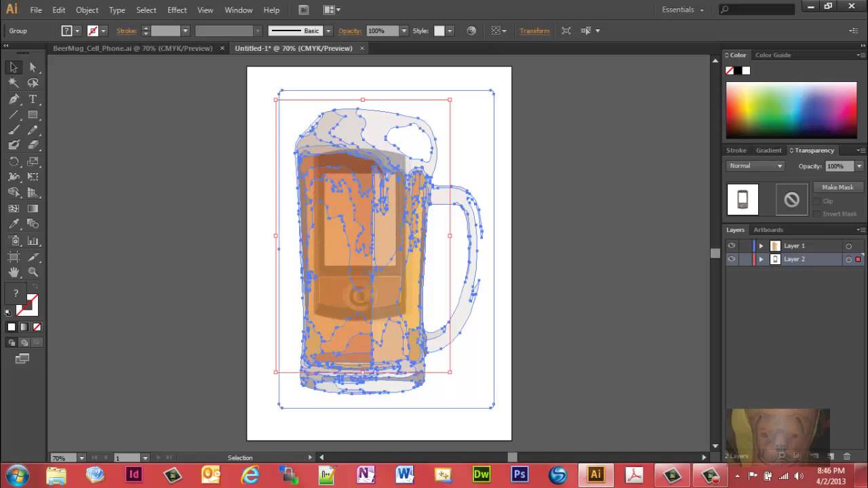Pick a color from the spectrum ramp

point(791,110)
